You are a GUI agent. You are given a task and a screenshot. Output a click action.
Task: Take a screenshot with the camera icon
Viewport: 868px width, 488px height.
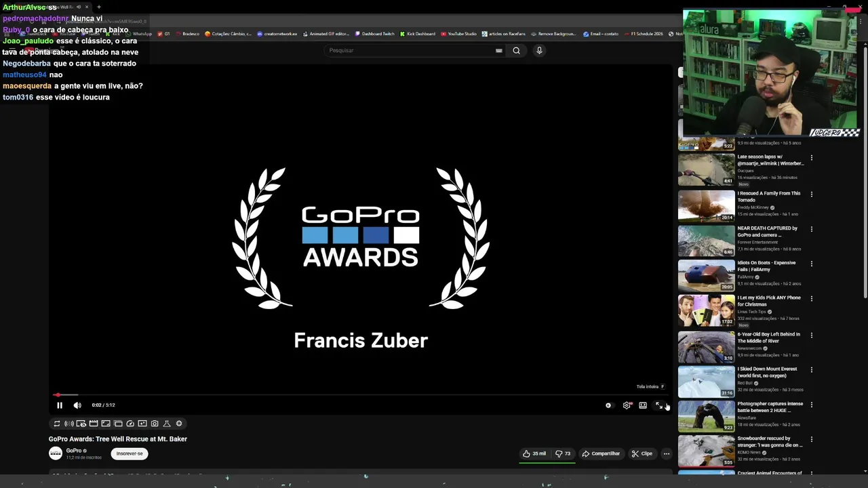tap(155, 424)
